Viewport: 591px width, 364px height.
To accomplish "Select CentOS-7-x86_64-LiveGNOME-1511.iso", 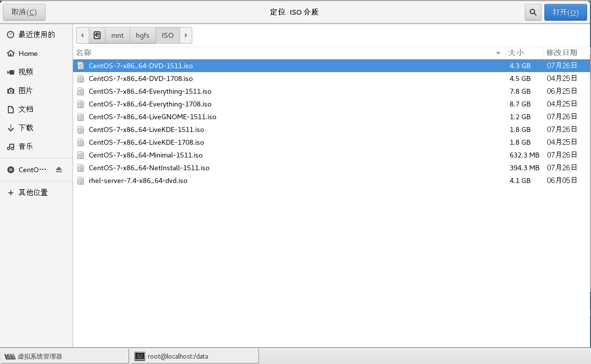I will [x=332, y=117].
